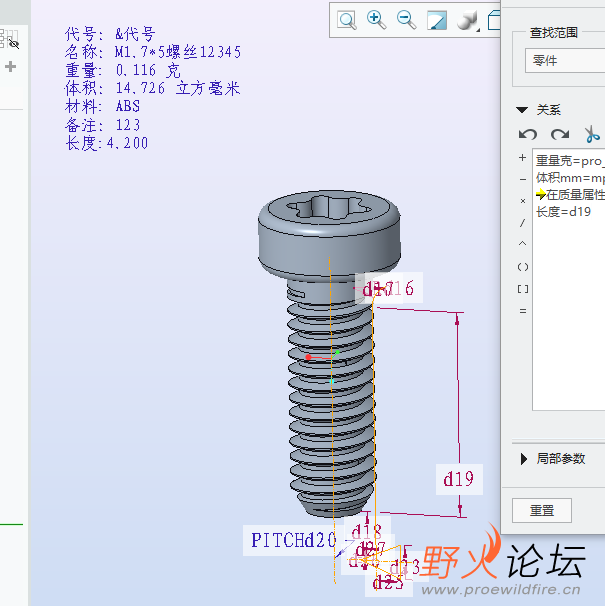The image size is (605, 606).
Task: Click the 重置 button
Action: point(542,511)
